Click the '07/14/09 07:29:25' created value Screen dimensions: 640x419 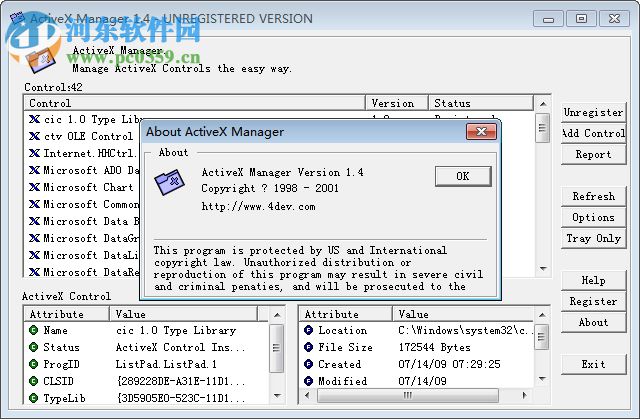(449, 364)
